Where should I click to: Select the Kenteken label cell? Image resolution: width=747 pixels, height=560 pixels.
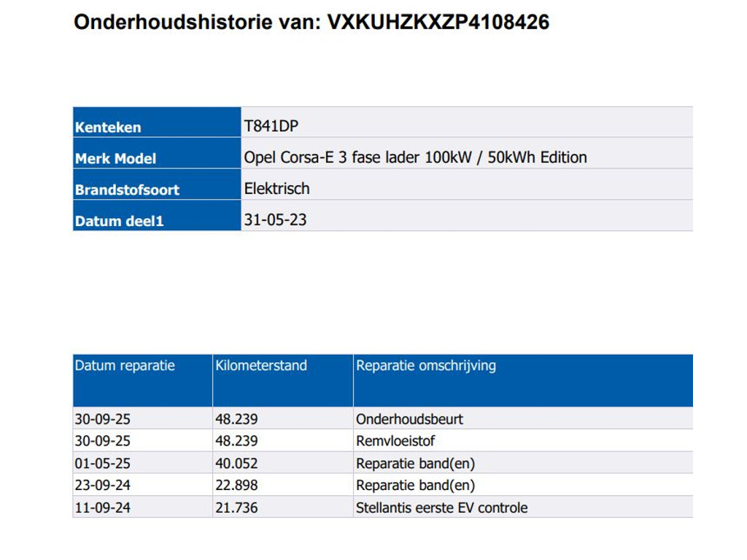click(157, 122)
